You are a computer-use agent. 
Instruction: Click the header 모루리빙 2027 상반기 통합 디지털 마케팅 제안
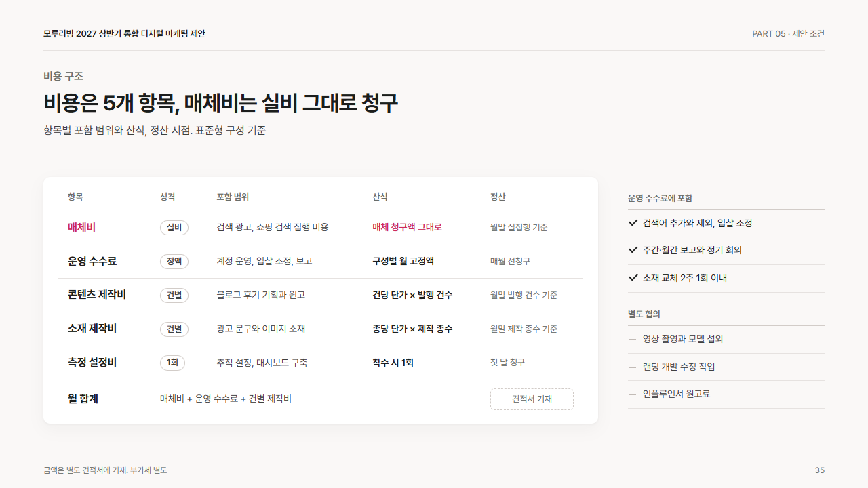coord(124,33)
